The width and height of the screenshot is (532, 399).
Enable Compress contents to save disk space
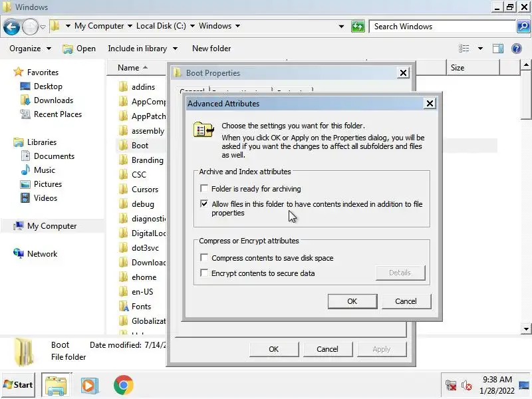pos(204,257)
